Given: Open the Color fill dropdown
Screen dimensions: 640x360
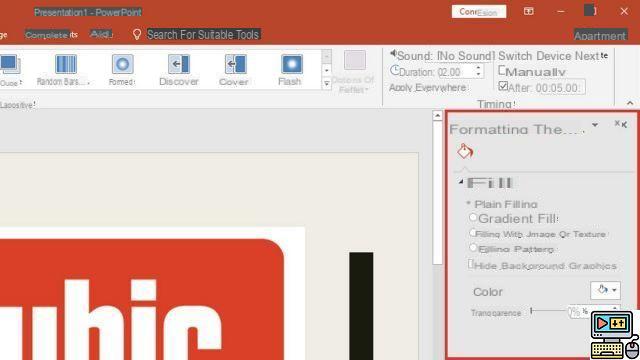Looking at the screenshot, I should pyautogui.click(x=605, y=290).
